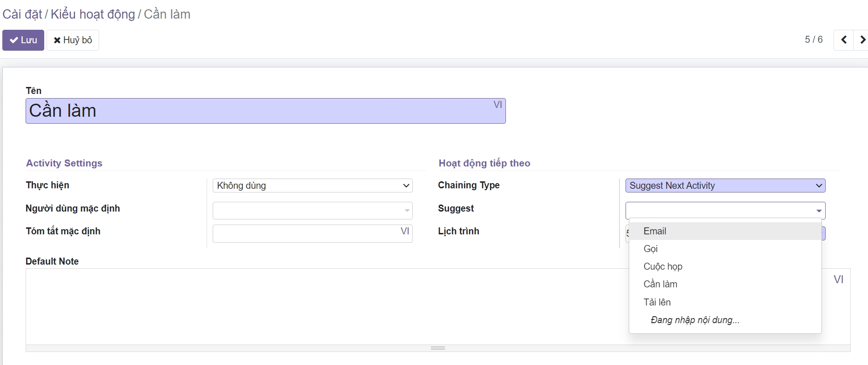Choose Gọi in the dropdown list
This screenshot has height=365, width=868.
[x=651, y=249]
